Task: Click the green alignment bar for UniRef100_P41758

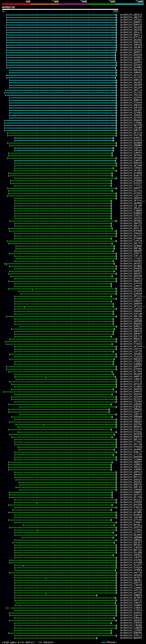Action: click(62, 135)
